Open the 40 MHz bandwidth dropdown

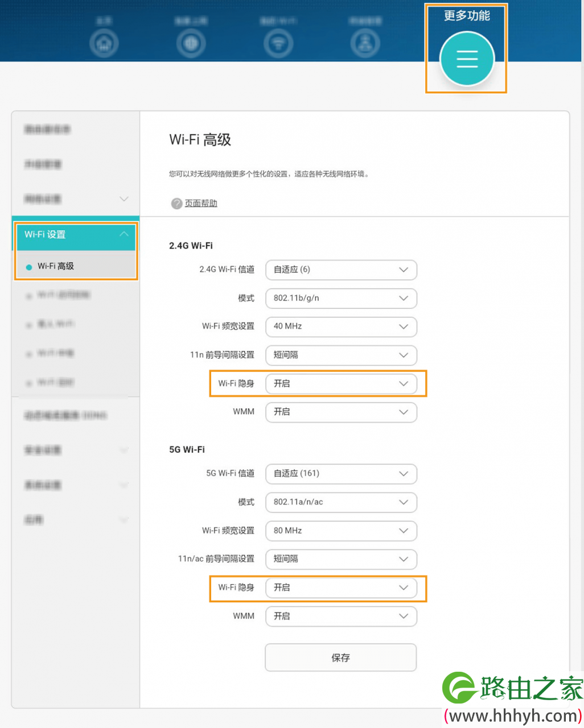(x=341, y=326)
